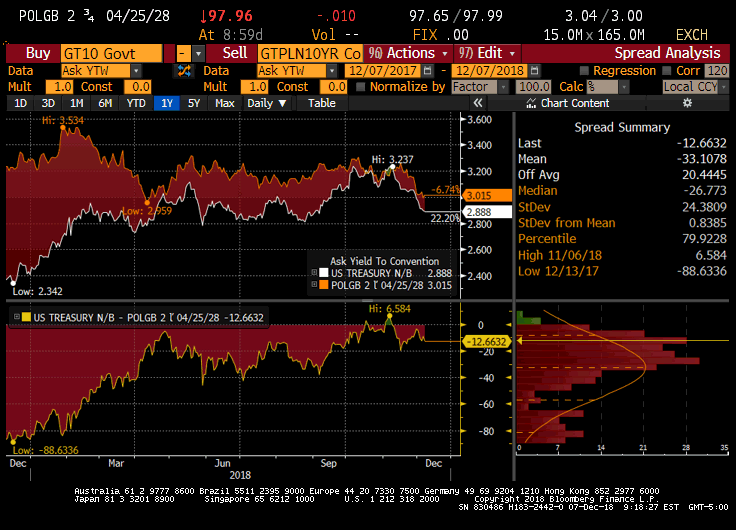Select the 5Y range tab

tap(194, 103)
